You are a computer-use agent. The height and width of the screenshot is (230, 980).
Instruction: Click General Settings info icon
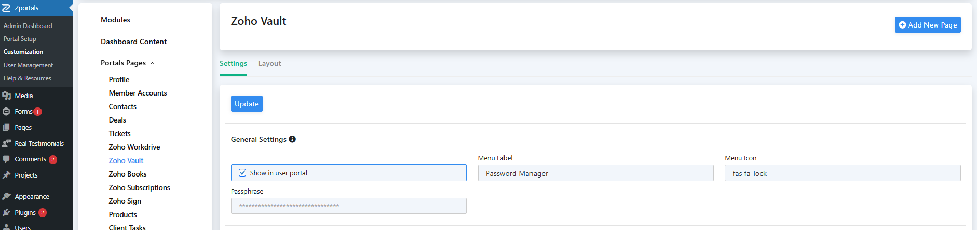coord(292,139)
